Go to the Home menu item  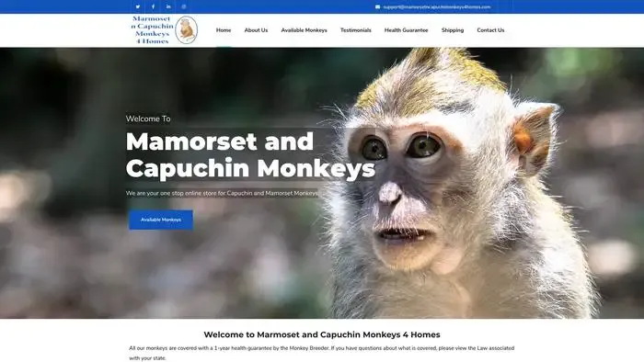[224, 30]
